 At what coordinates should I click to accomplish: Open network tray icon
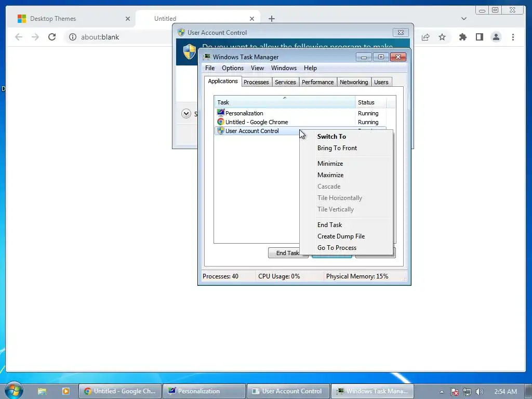click(467, 392)
